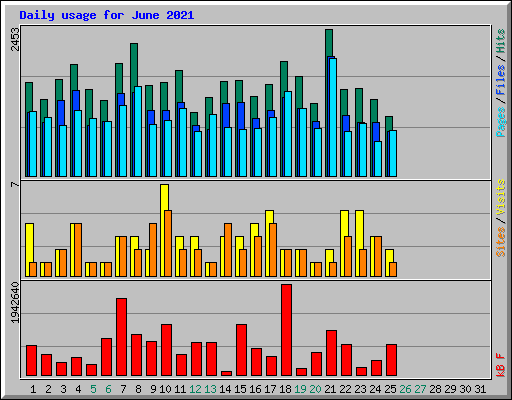Image resolution: width=512 pixels, height=400 pixels.
Task: Click the "Daily usage for June 2021" title
Action: pyautogui.click(x=107, y=15)
